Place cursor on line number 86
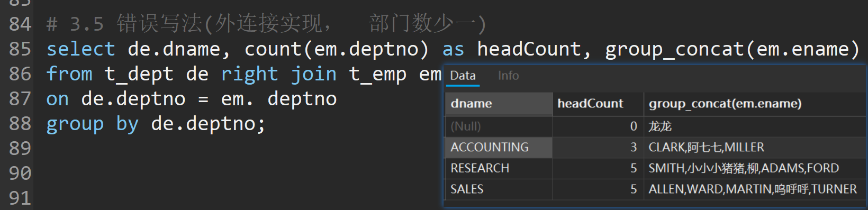Screen dimensions: 868x210 tap(20, 74)
